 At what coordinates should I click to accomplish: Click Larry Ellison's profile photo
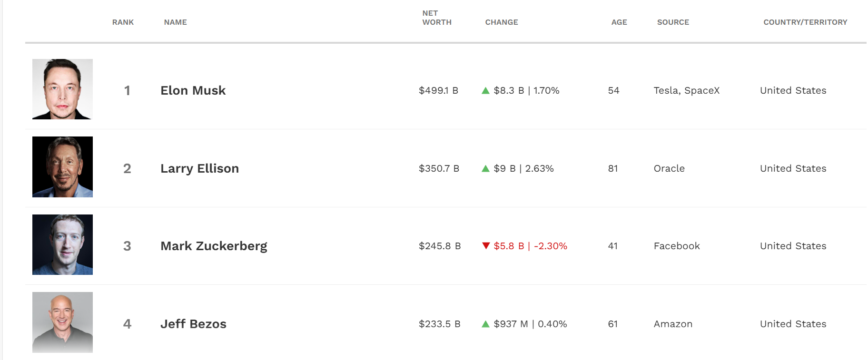coord(62,167)
